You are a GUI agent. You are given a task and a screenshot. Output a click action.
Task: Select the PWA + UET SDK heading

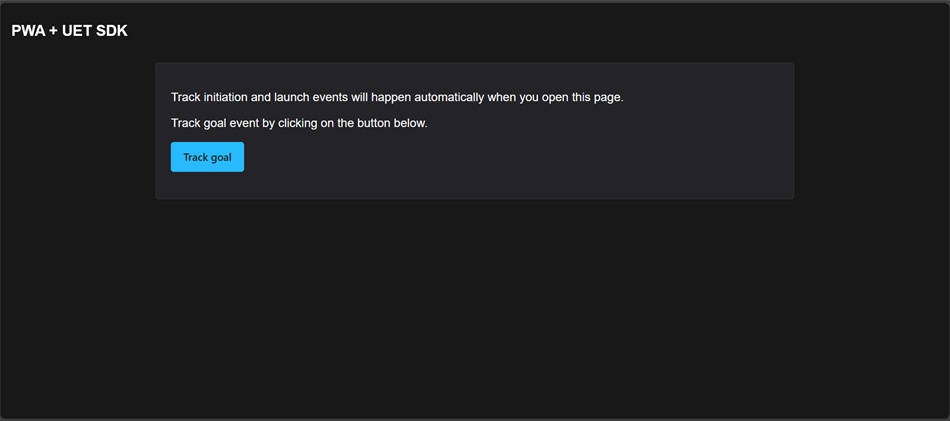tap(70, 31)
